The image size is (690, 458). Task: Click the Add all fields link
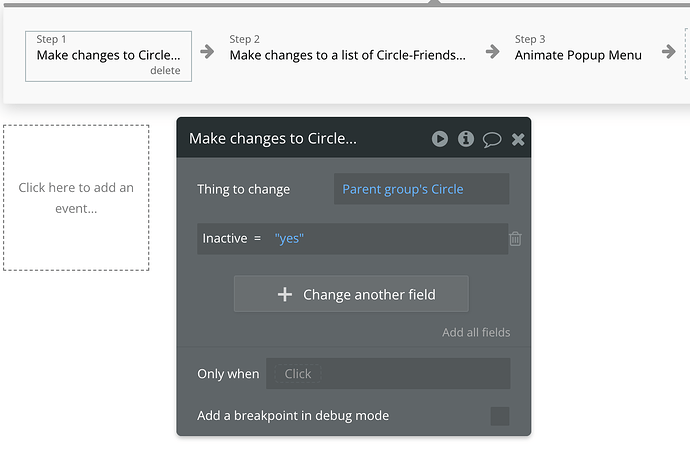tap(476, 333)
